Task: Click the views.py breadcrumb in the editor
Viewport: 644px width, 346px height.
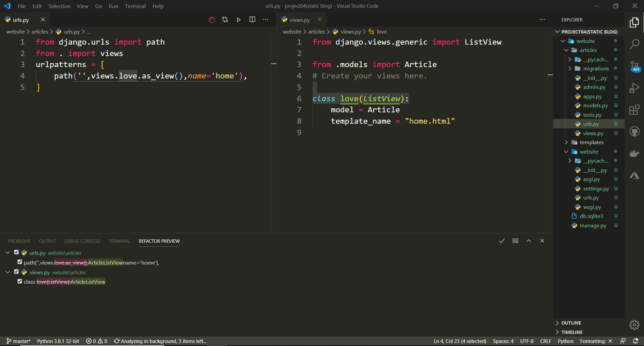Action: tap(351, 32)
